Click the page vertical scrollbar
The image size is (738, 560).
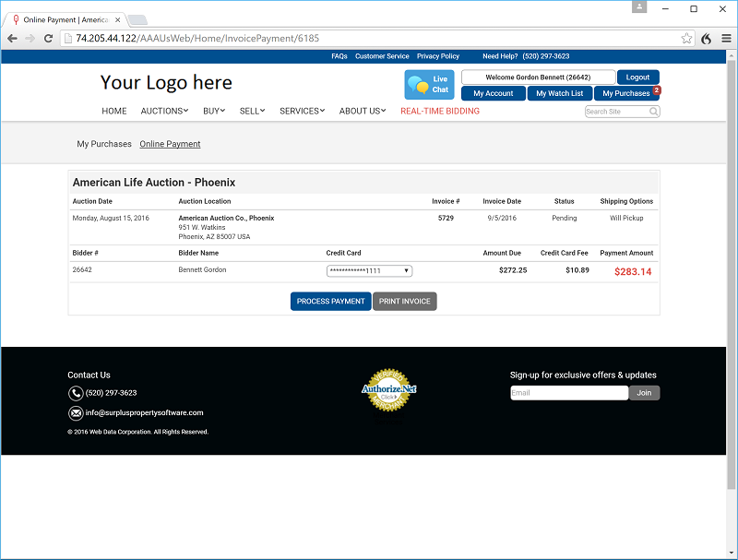(732, 273)
